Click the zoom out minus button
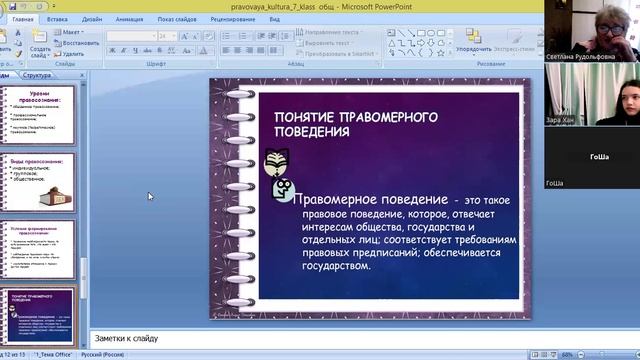The image size is (640, 360). tap(581, 355)
